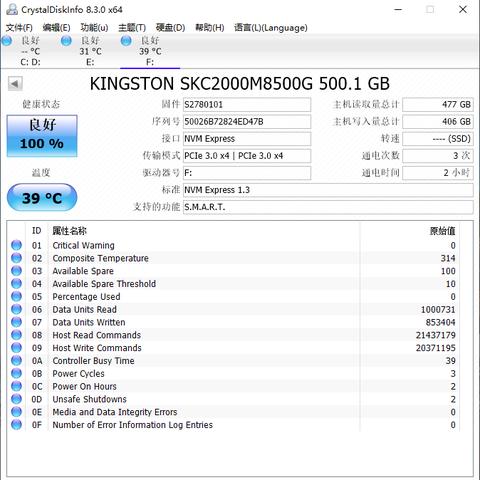Screen dimensions: 480x480
Task: Open the 语言(L)(Language) menu
Action: [x=271, y=28]
